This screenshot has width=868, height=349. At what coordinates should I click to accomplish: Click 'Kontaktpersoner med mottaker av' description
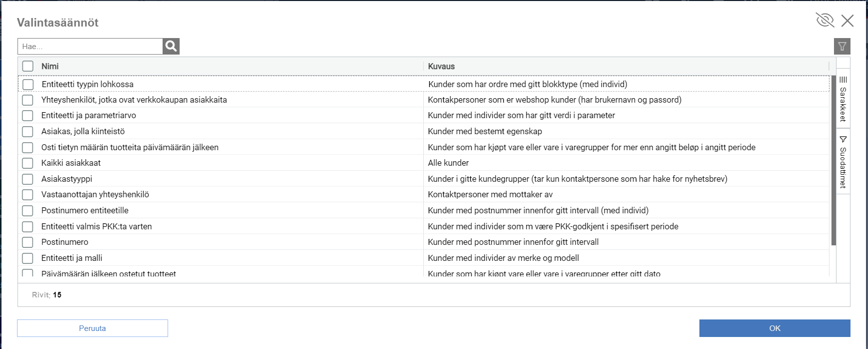pyautogui.click(x=490, y=194)
